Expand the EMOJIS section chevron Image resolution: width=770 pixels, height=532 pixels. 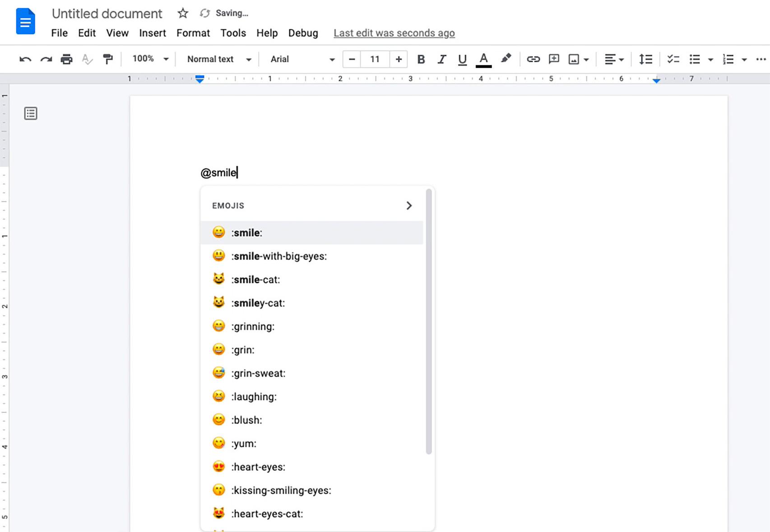[409, 205]
